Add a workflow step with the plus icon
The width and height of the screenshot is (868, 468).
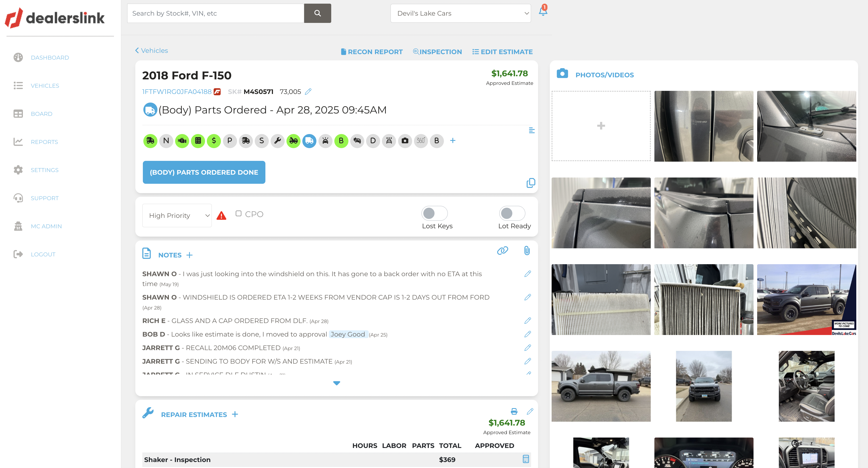453,141
